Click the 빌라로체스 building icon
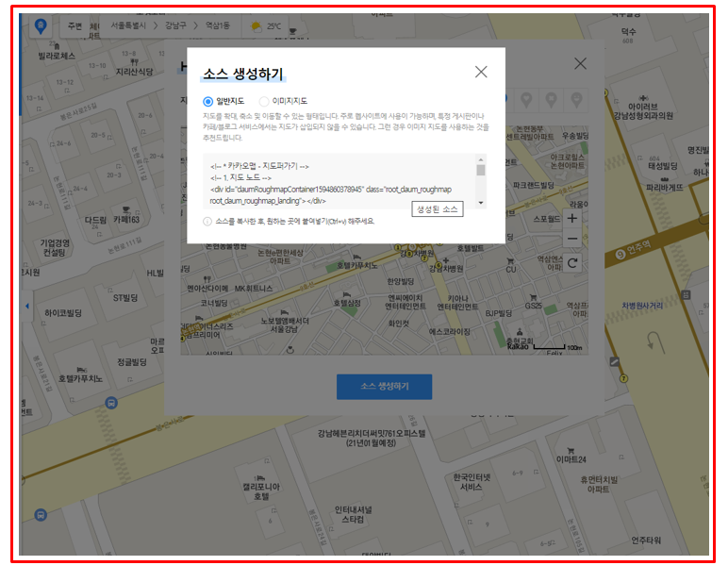The width and height of the screenshot is (728, 582). pyautogui.click(x=57, y=46)
